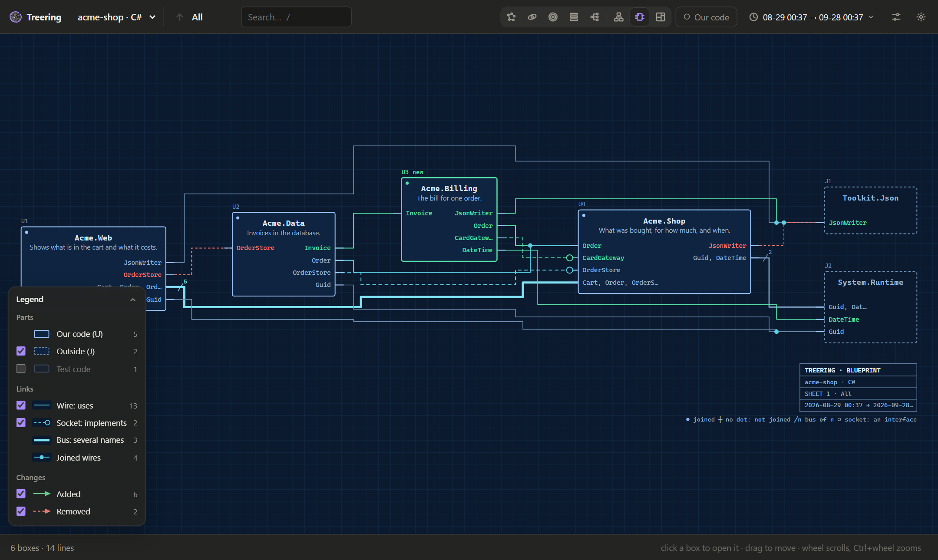This screenshot has width=938, height=560.
Task: Toggle the light/dark theme sun icon
Action: point(921,17)
